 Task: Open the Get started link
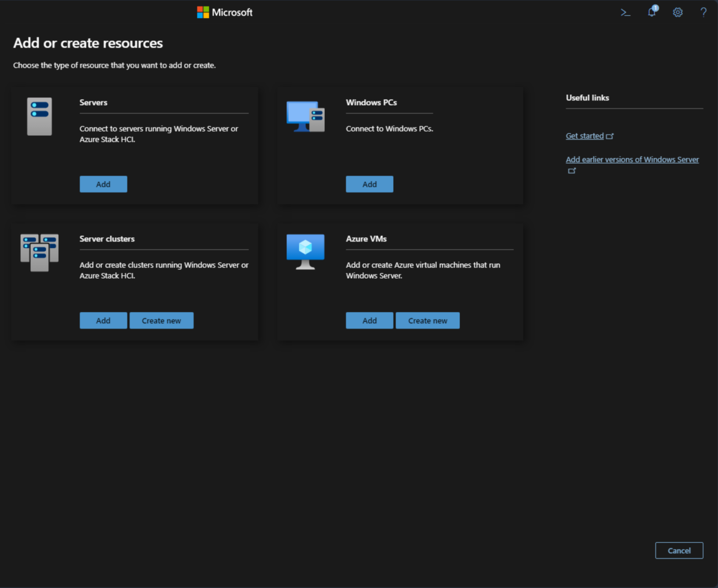[x=584, y=136]
